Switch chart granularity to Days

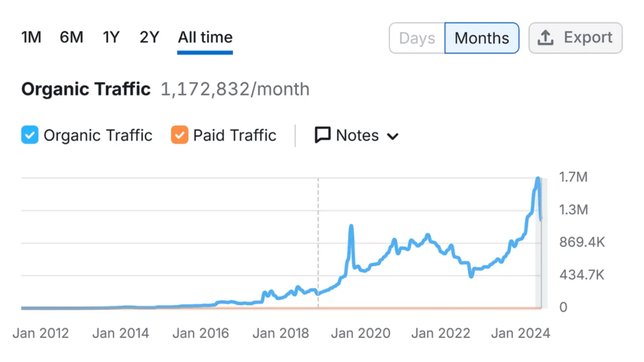click(417, 38)
